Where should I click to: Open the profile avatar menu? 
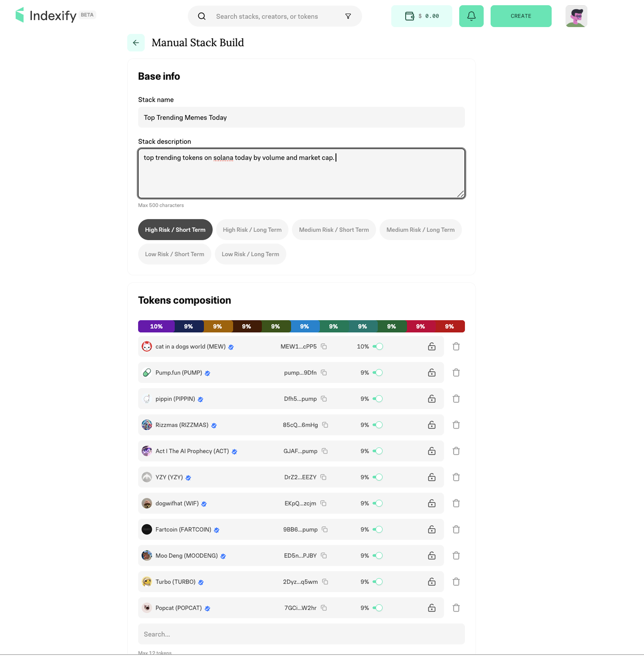point(576,16)
